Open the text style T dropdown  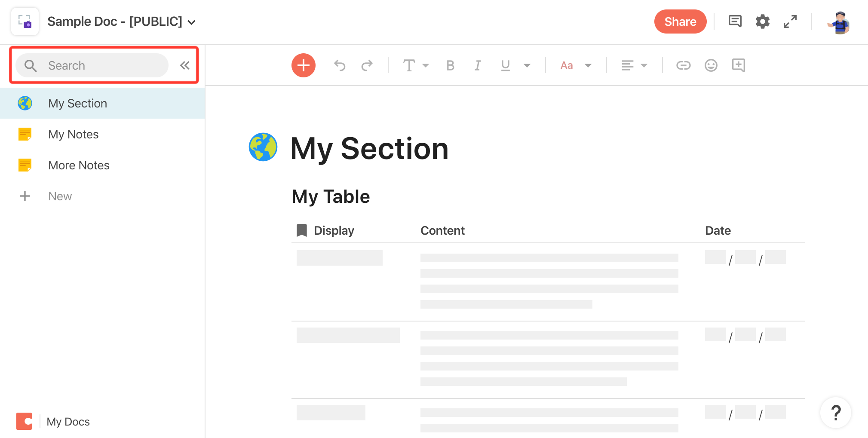(x=416, y=65)
